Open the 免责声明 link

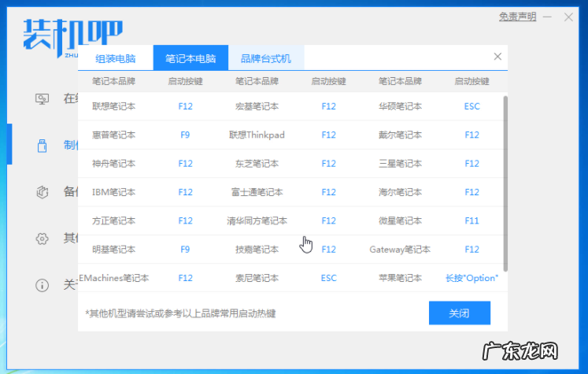[517, 17]
